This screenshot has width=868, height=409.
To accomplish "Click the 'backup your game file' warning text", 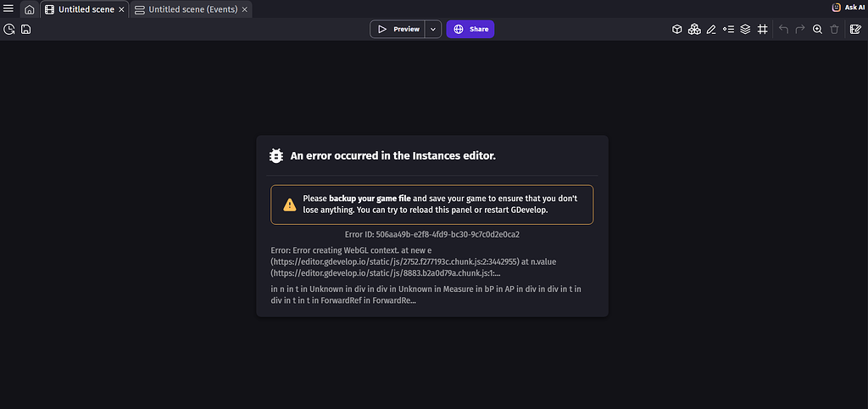I will (370, 198).
